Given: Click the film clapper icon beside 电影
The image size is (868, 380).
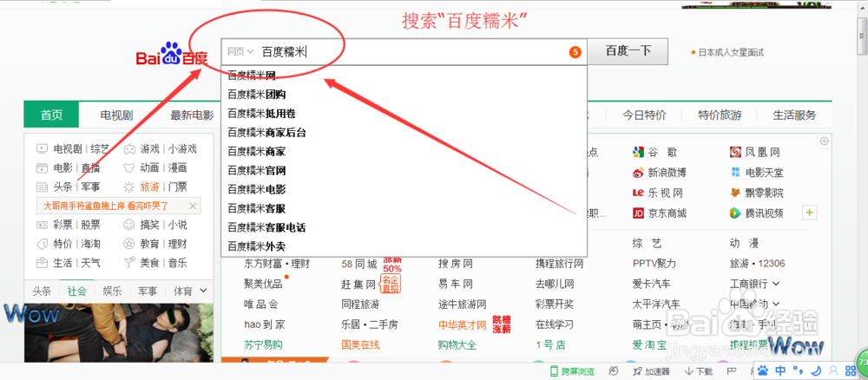Looking at the screenshot, I should tap(42, 167).
